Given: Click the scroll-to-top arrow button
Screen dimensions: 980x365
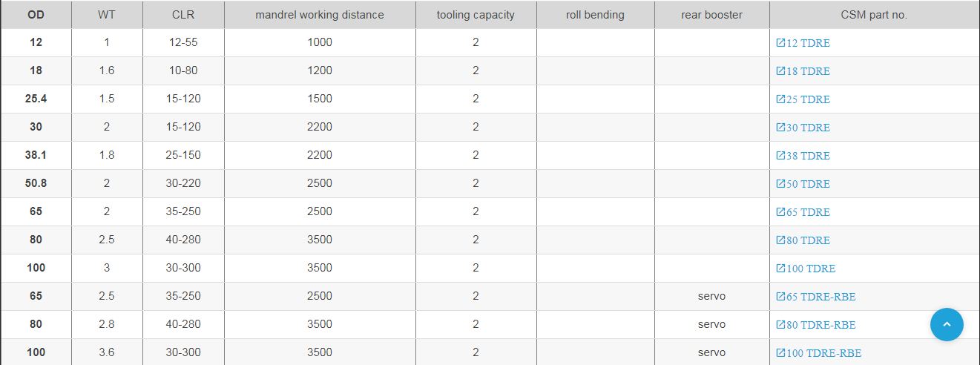Looking at the screenshot, I should pyautogui.click(x=947, y=324).
